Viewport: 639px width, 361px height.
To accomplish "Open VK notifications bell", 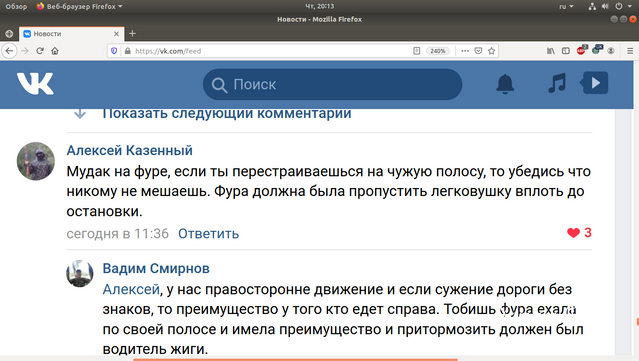I will pos(505,84).
